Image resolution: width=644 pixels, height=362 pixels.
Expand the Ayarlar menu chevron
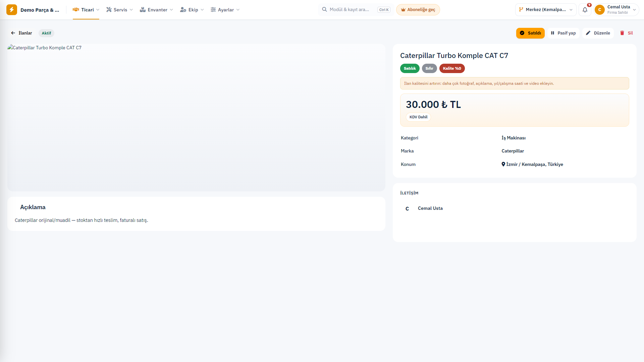[238, 10]
